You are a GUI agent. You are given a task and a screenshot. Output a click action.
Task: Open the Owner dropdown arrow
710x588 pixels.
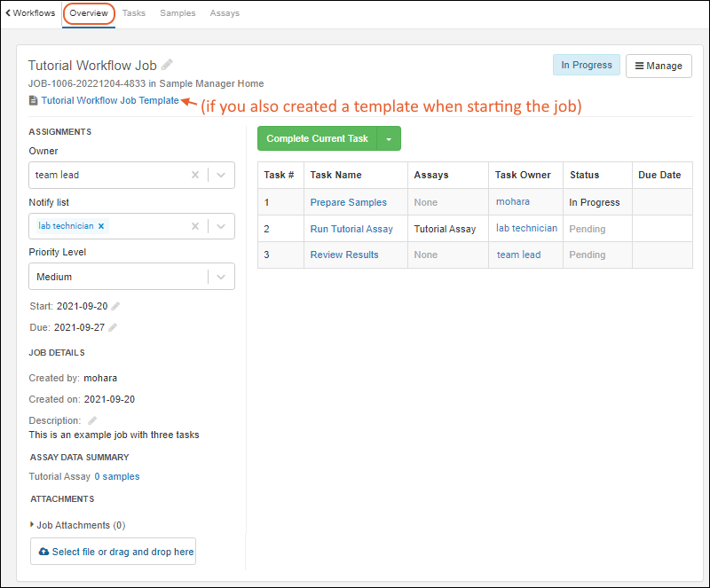(221, 176)
